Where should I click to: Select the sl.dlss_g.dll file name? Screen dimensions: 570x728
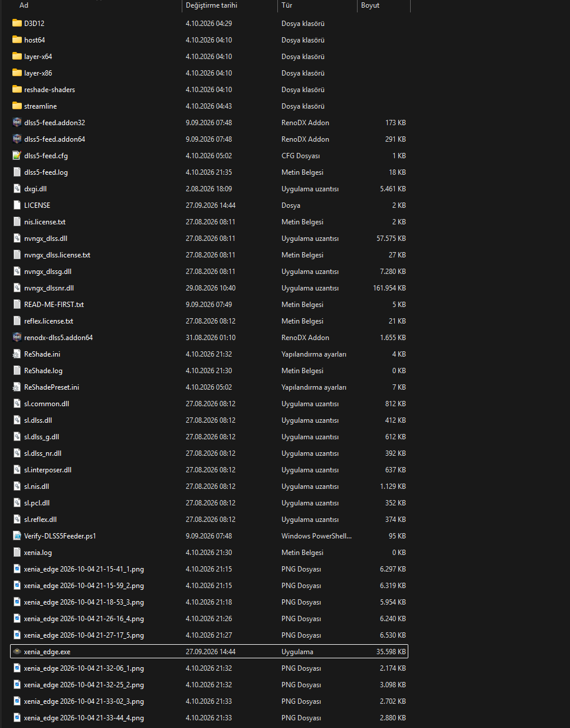(41, 437)
